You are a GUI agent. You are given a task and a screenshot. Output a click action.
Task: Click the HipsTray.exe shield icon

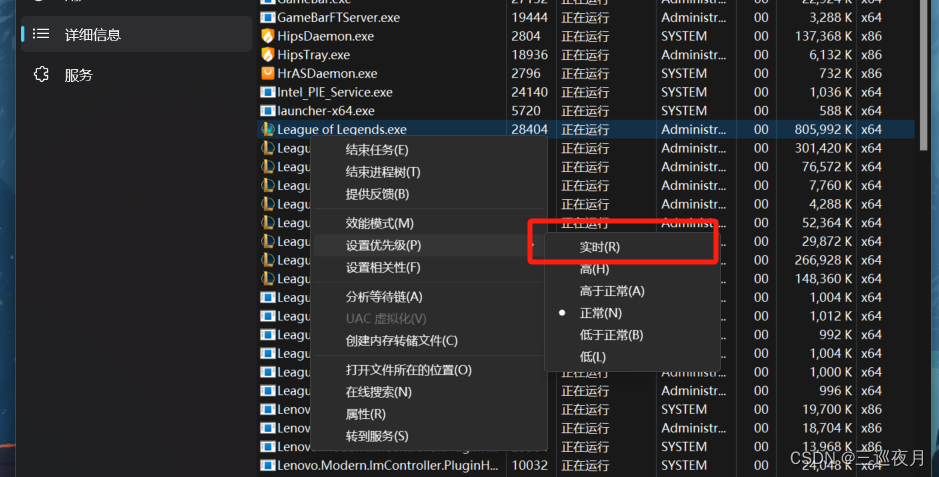(268, 54)
